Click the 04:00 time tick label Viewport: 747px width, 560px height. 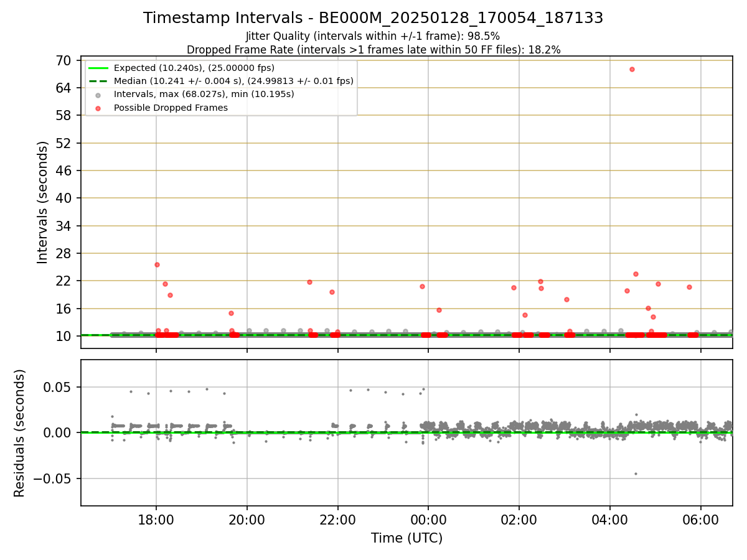[610, 520]
